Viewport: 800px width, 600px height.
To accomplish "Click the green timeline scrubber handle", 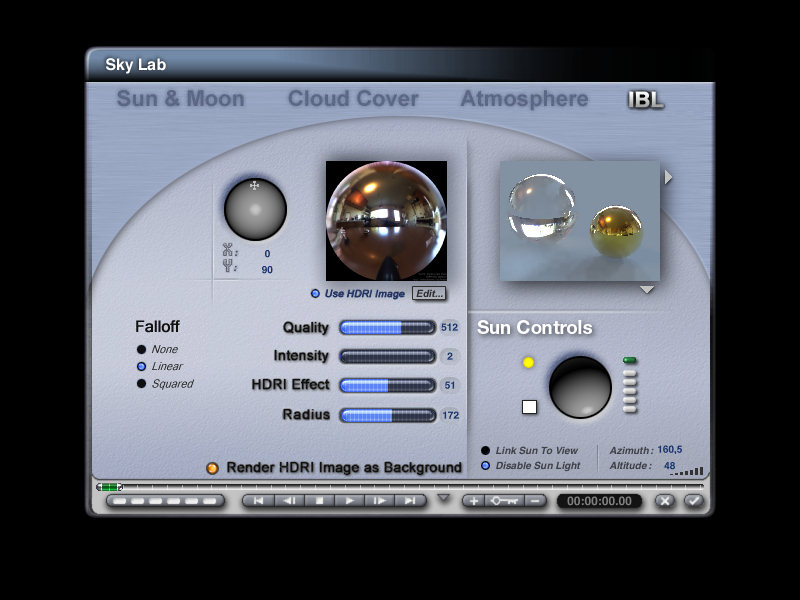I will (x=109, y=487).
